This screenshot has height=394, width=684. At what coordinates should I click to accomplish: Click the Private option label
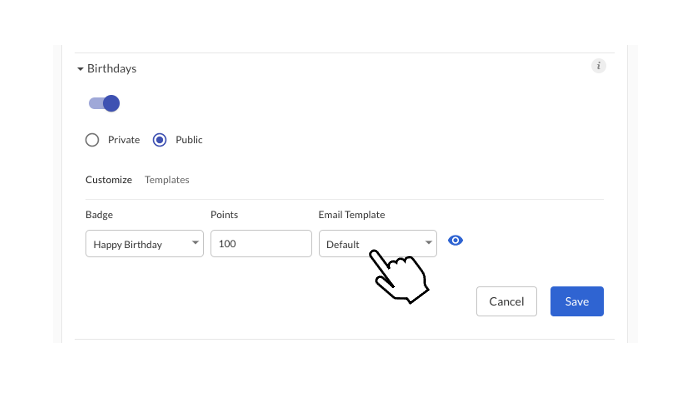coord(124,140)
